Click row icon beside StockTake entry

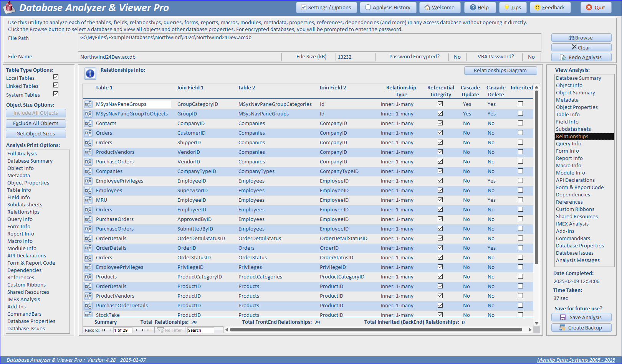(88, 315)
